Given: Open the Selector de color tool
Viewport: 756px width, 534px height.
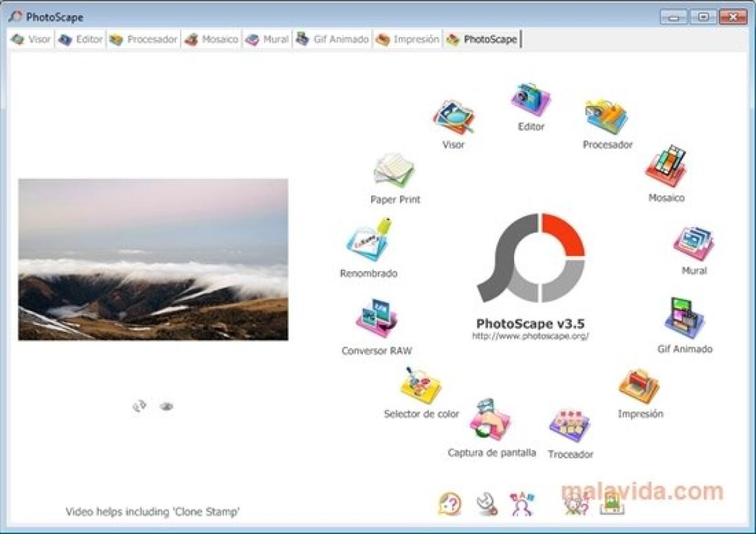Looking at the screenshot, I should coord(416,388).
